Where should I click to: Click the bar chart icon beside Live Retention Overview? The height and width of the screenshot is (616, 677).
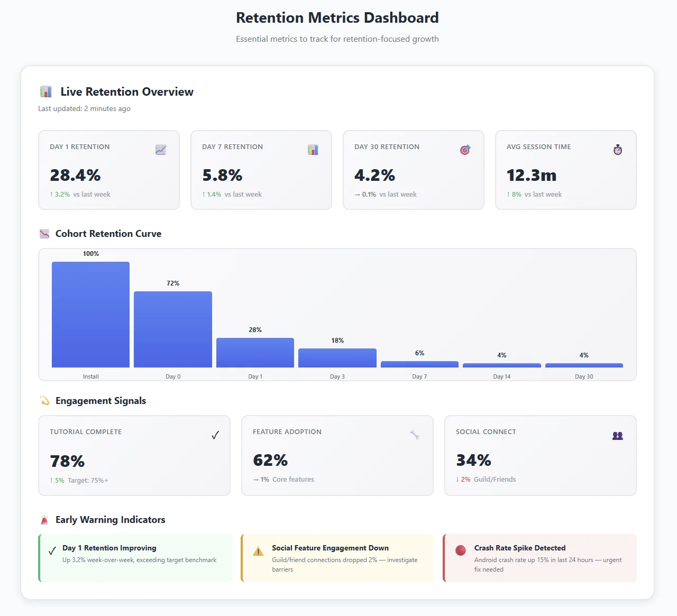pyautogui.click(x=46, y=91)
